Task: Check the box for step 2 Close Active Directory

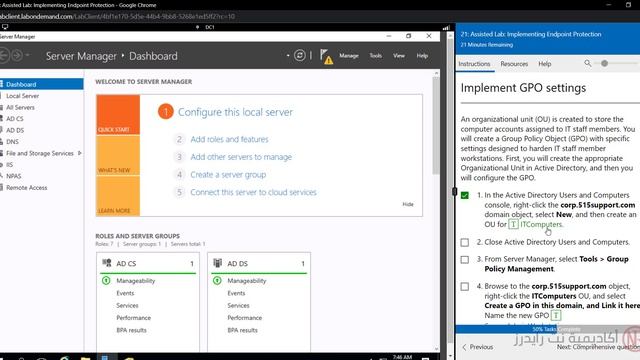Action: coord(464,242)
